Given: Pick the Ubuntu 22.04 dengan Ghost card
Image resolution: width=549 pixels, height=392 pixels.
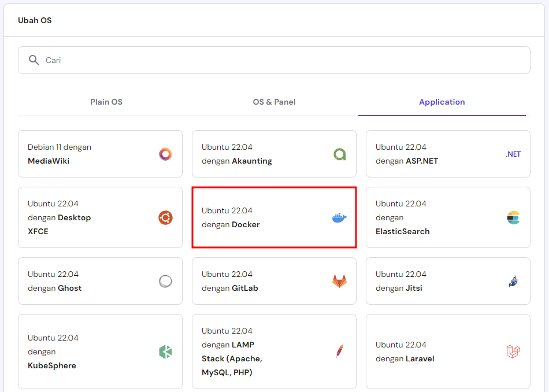Looking at the screenshot, I should pos(100,281).
